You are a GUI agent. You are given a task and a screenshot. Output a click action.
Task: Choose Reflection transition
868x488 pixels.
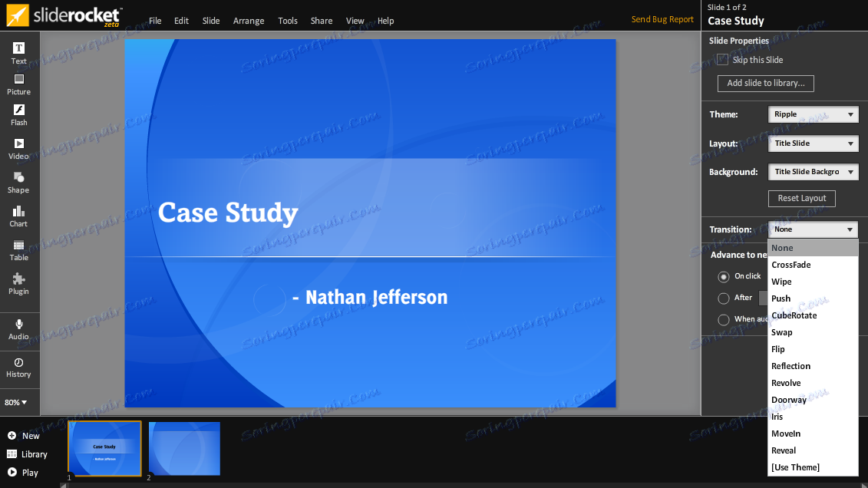813,366
